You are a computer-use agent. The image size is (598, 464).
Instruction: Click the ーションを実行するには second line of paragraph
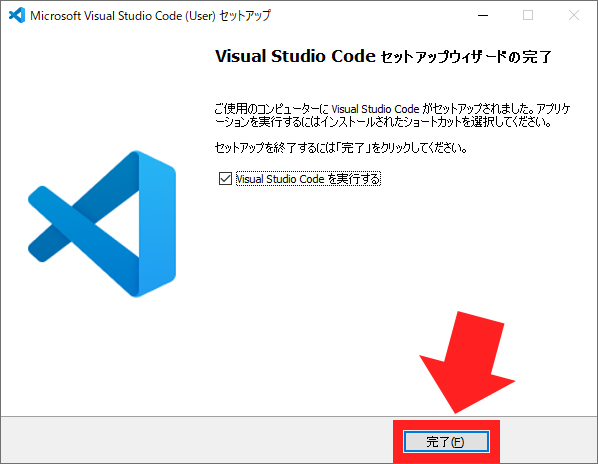[x=383, y=122]
